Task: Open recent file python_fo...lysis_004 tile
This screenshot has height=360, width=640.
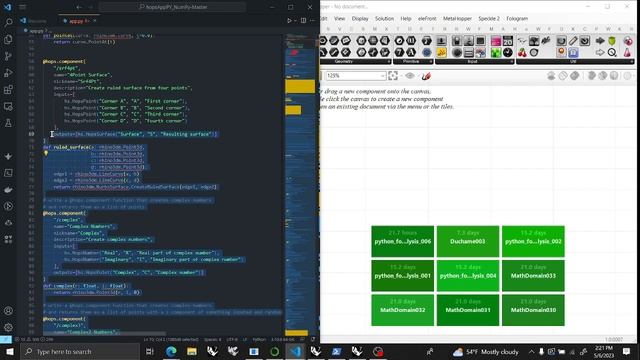Action: [468, 276]
